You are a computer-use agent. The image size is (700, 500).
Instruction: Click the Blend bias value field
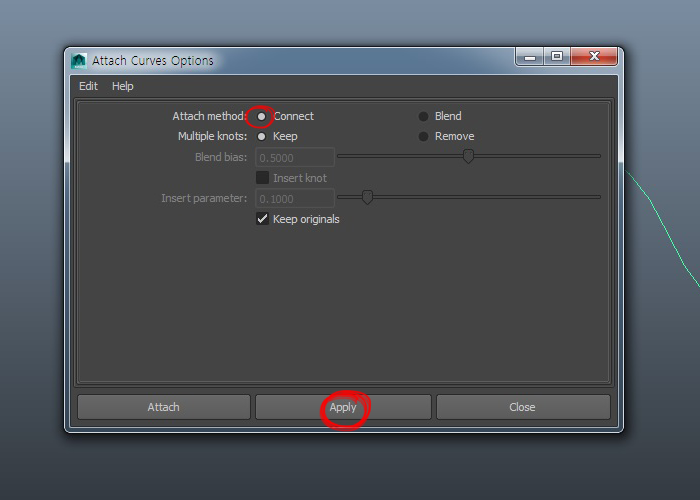click(x=295, y=158)
